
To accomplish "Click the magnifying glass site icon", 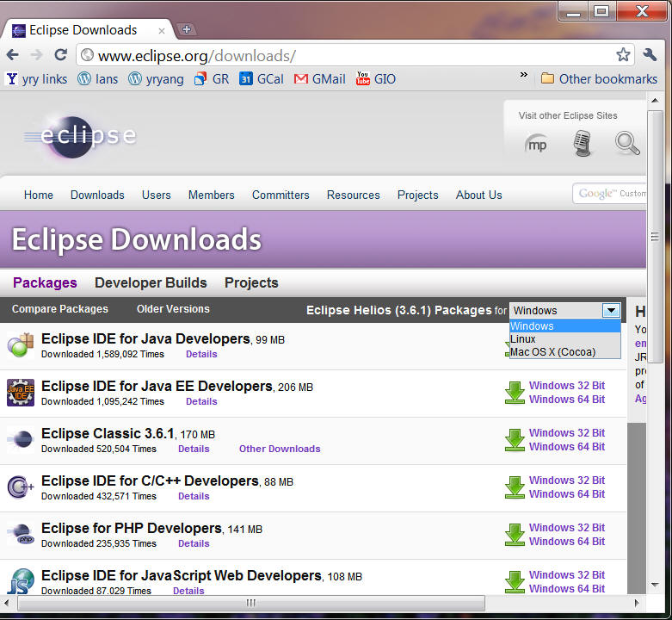I will point(627,143).
